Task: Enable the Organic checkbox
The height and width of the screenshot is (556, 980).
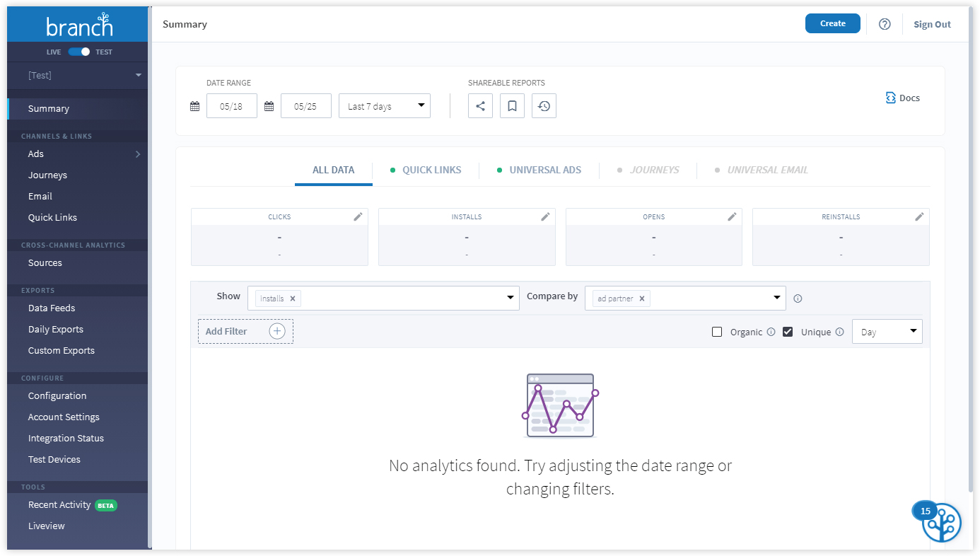Action: [717, 332]
